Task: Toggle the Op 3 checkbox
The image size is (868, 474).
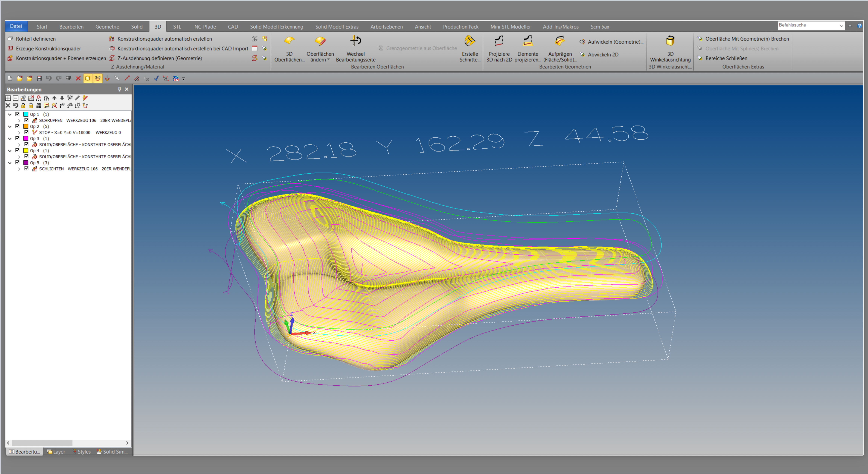Action: click(x=17, y=139)
